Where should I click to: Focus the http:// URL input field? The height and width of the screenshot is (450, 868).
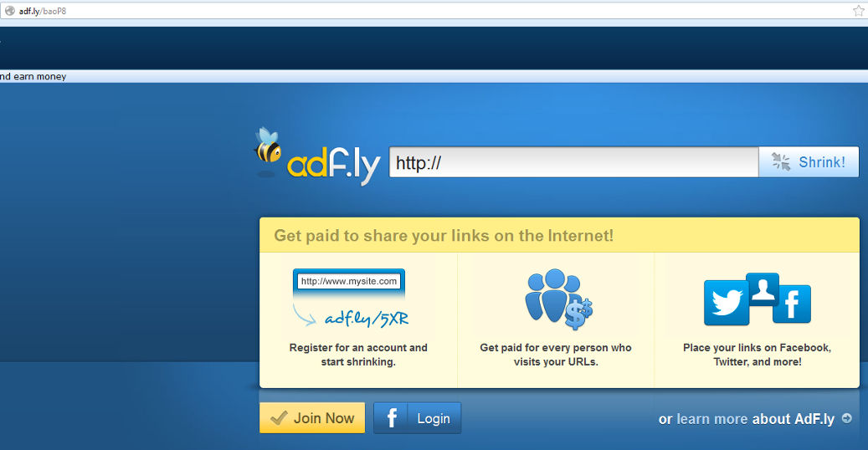573,162
